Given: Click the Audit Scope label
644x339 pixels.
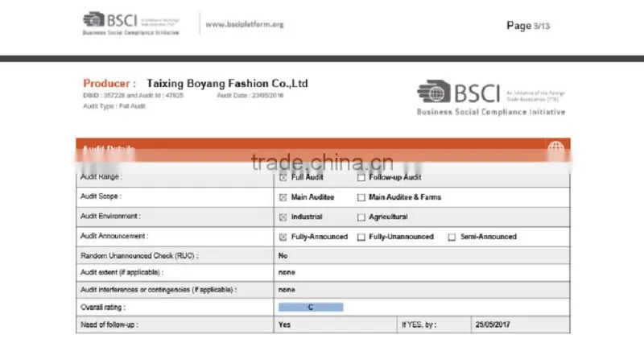Looking at the screenshot, I should 101,196.
